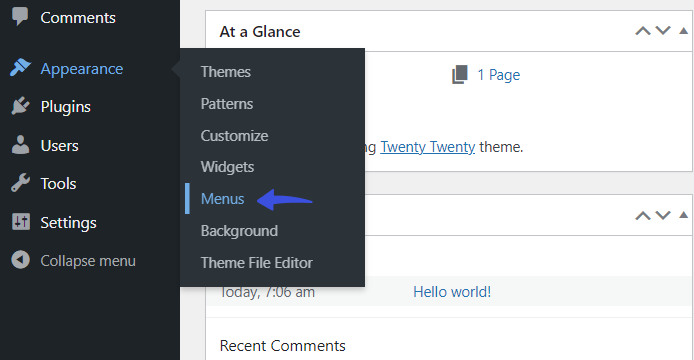This screenshot has height=360, width=694.
Task: Move the second dashboard widget down
Action: tap(663, 215)
